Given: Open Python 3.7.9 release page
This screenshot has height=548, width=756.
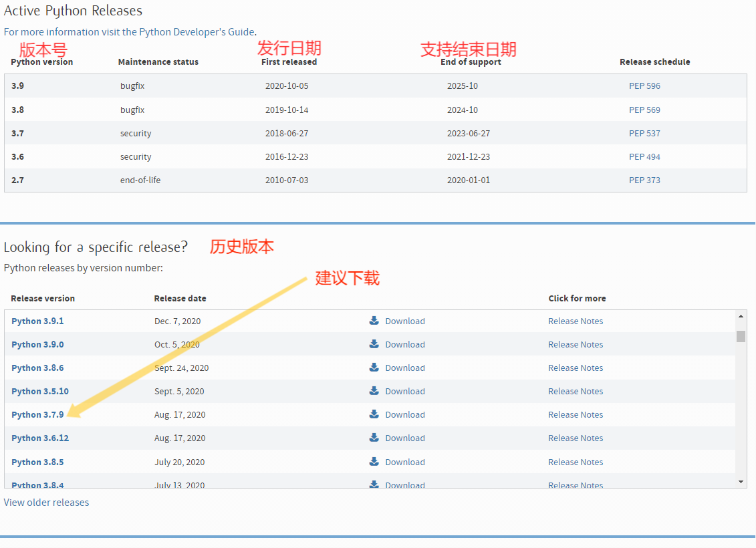Looking at the screenshot, I should pos(37,414).
